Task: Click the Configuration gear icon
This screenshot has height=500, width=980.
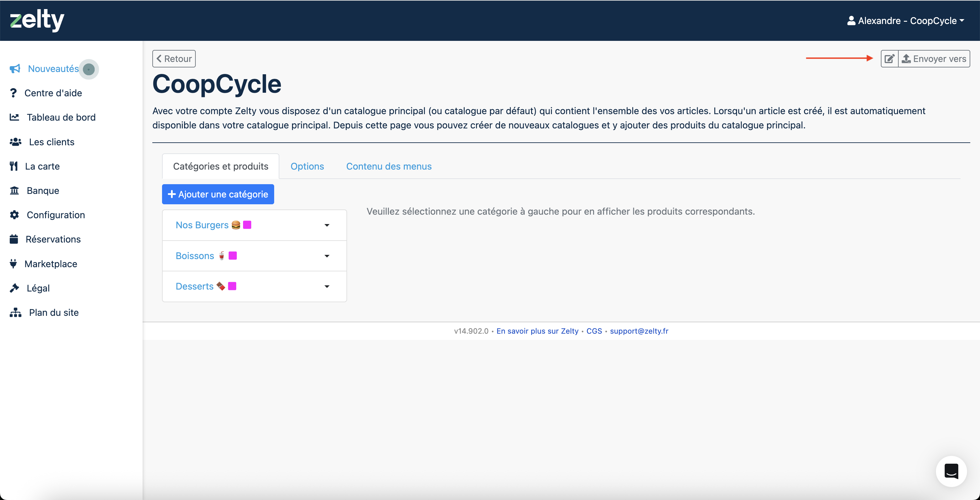Action: pos(15,215)
